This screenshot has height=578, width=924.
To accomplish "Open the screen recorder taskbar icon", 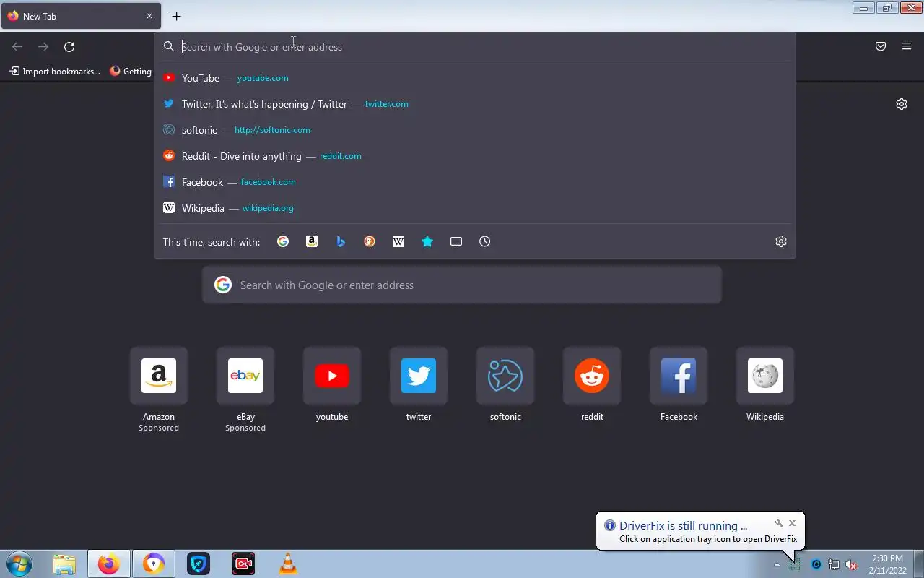I will click(x=243, y=564).
